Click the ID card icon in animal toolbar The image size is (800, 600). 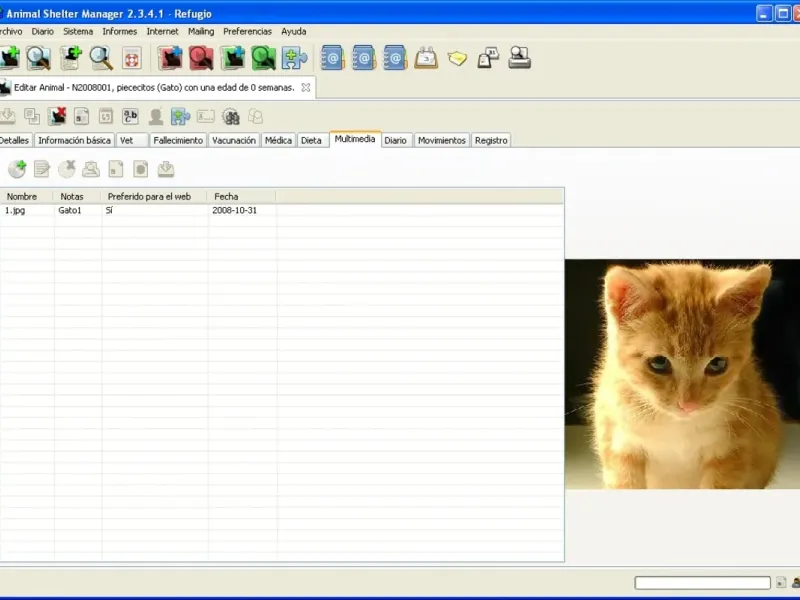tap(206, 116)
